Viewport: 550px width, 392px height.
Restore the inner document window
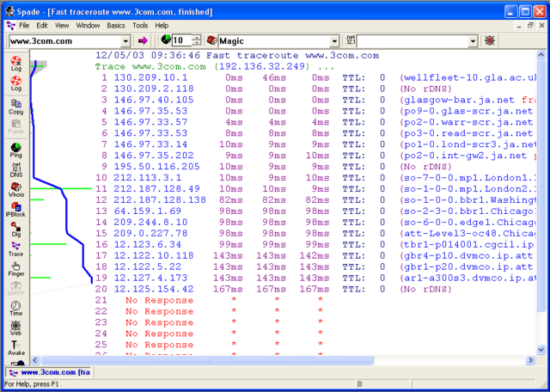tap(530, 25)
